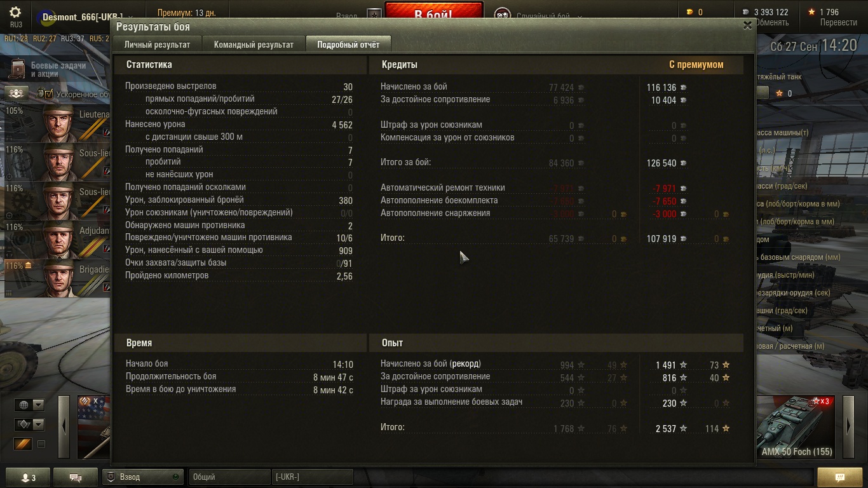This screenshot has height=488, width=868.
Task: Click the notification center button bottom right
Action: coord(839,477)
